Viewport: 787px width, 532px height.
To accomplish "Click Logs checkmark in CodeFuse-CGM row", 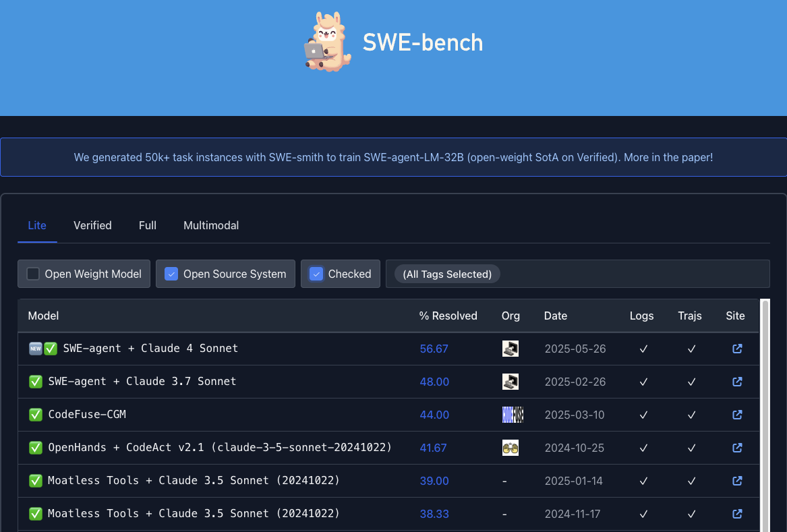I will 643,415.
